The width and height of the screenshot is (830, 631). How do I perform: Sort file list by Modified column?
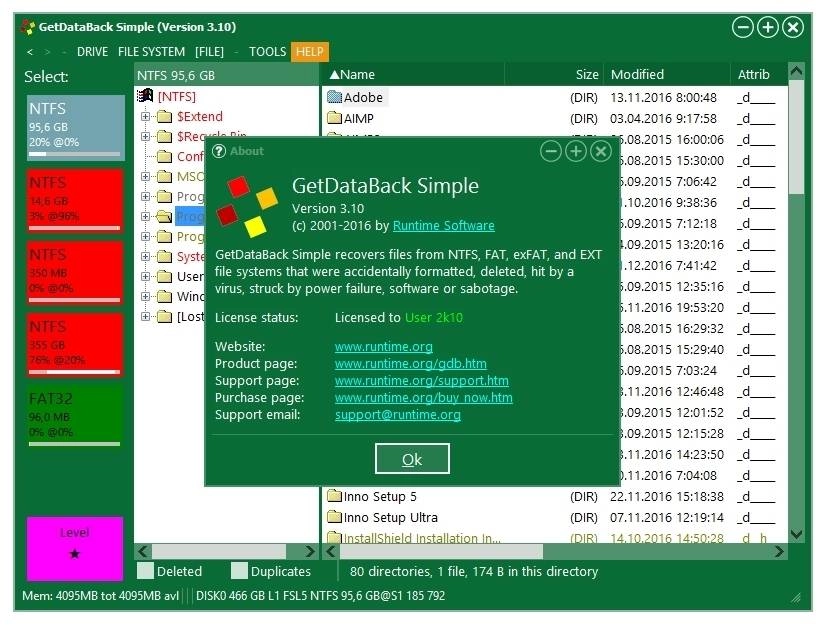tap(667, 75)
